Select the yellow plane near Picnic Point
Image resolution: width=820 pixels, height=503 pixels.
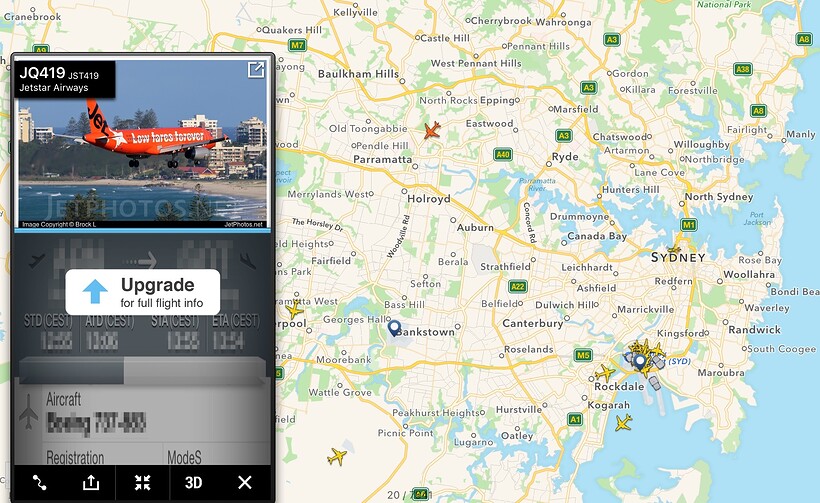tap(337, 456)
